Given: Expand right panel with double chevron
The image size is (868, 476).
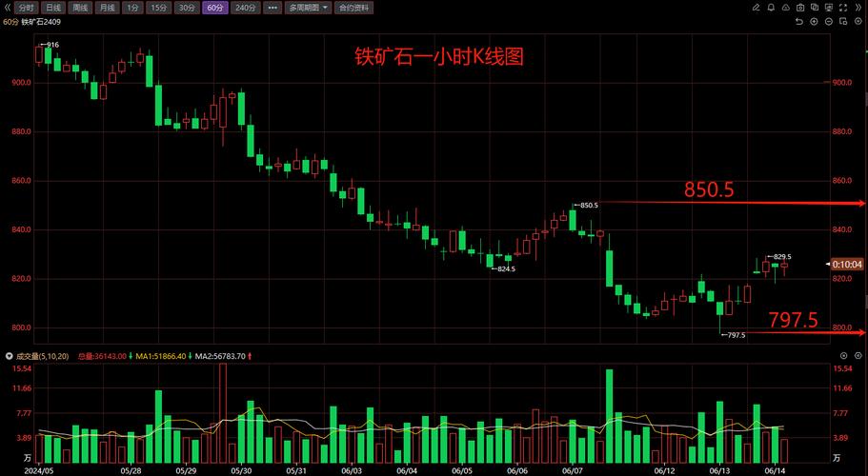Looking at the screenshot, I should coord(859,8).
